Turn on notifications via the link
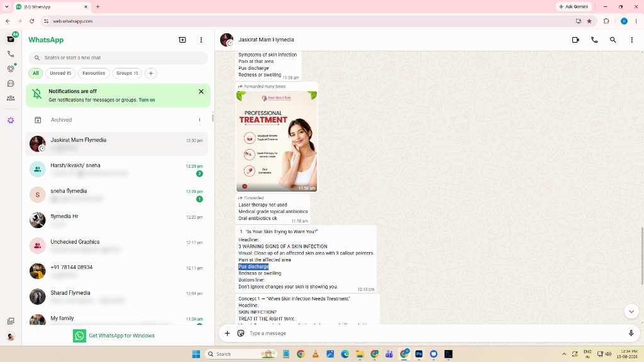The height and width of the screenshot is (362, 644). tap(147, 100)
